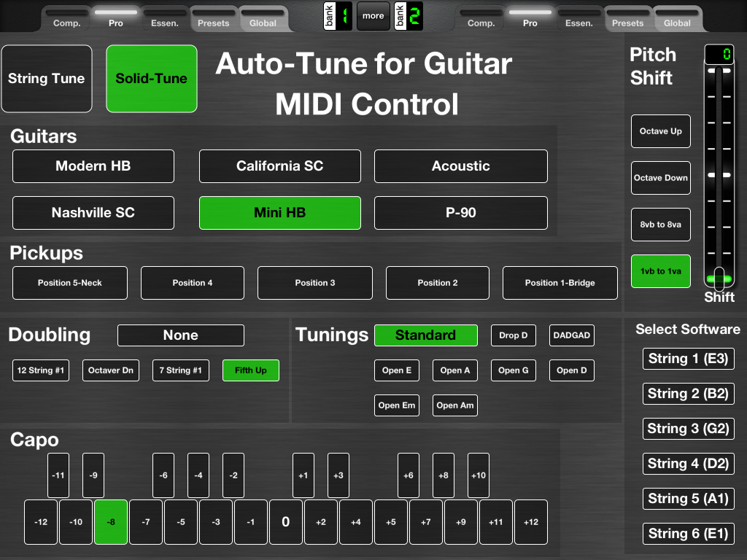Enable String Tune mode

click(47, 79)
